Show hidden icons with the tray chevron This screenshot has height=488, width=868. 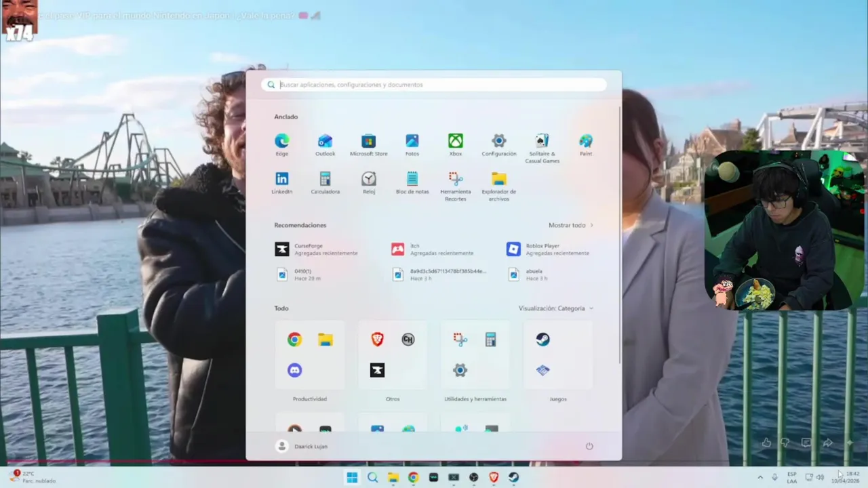point(759,477)
